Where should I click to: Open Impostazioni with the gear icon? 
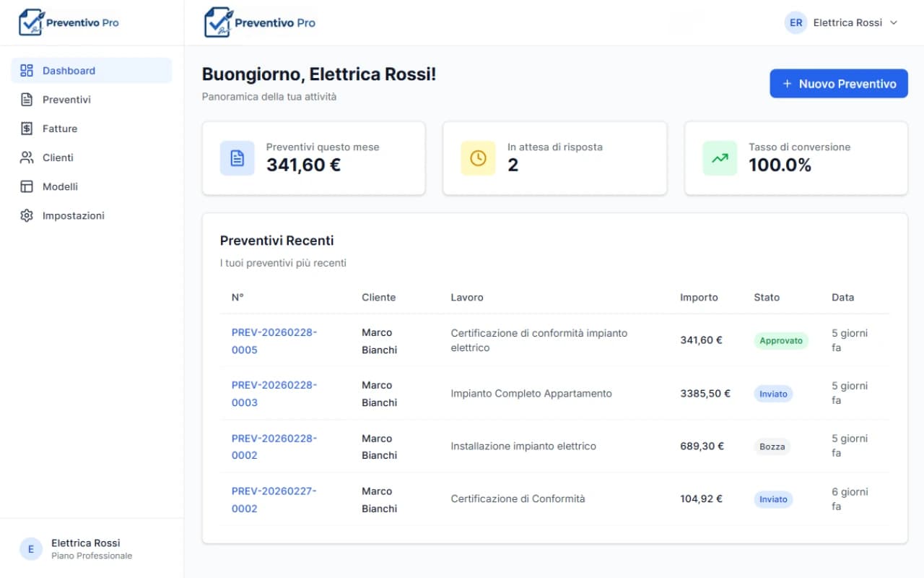point(27,215)
